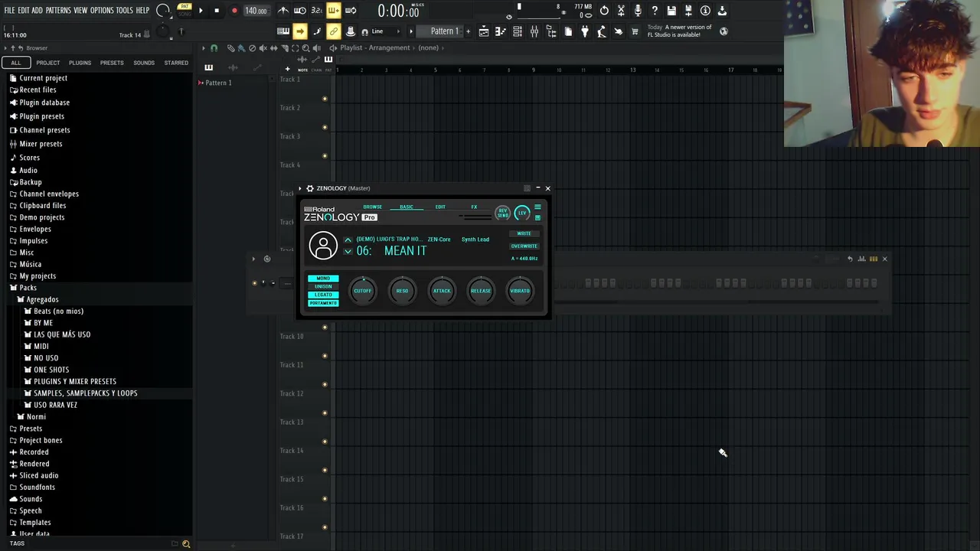This screenshot has width=980, height=551.
Task: Open the shop cart icon
Action: click(635, 31)
